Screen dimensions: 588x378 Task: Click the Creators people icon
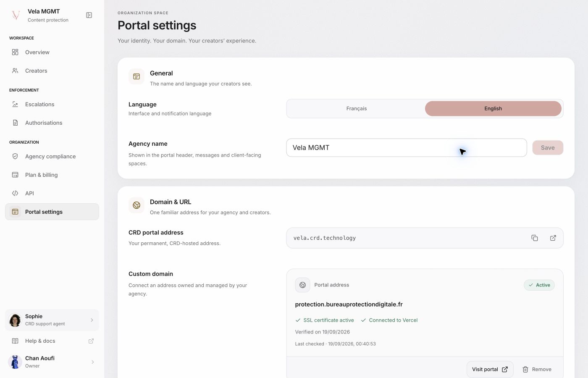pos(15,71)
